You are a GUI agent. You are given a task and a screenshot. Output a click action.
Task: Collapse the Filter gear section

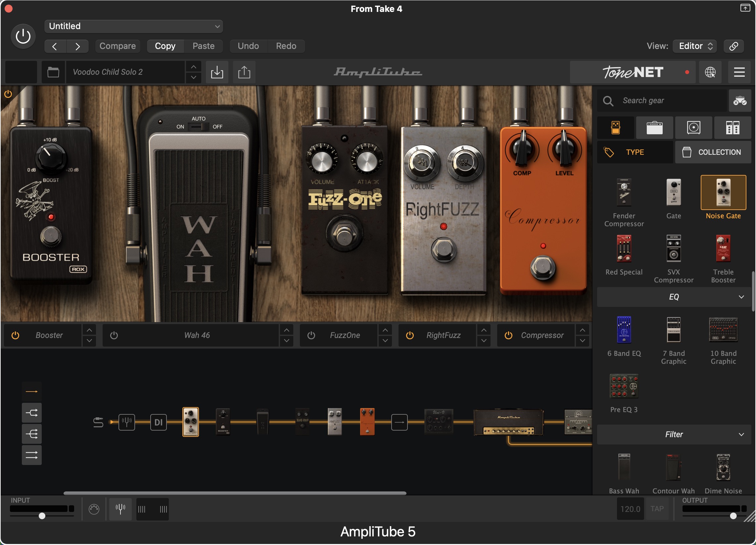tap(674, 435)
